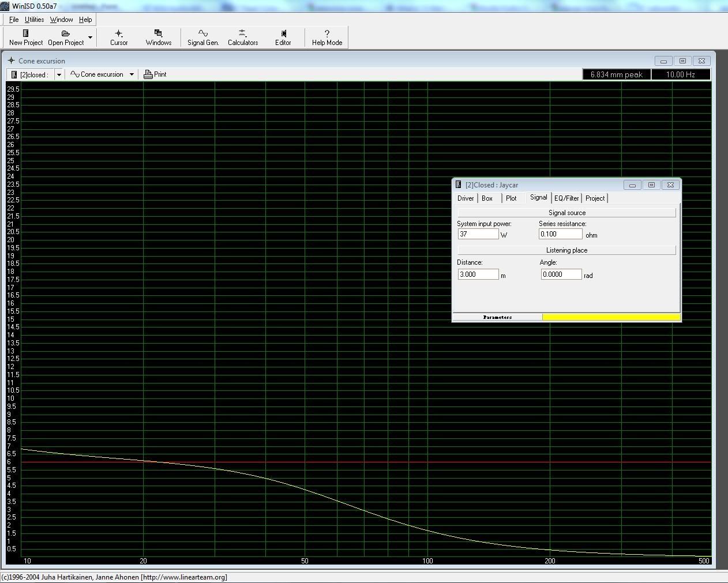Click the Series resistance field
728x583 pixels.
561,234
